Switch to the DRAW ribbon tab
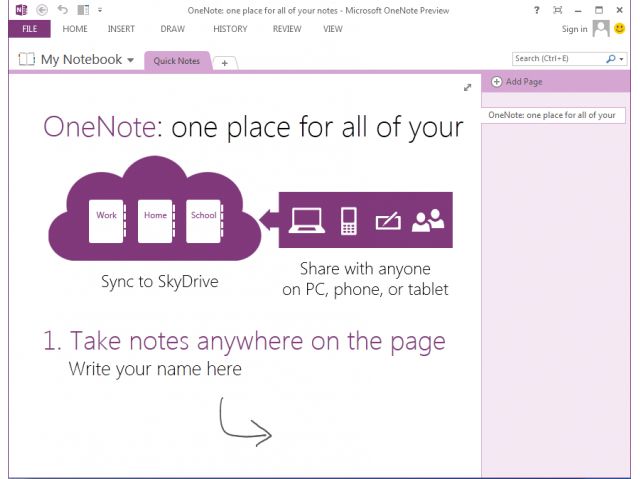 175,29
